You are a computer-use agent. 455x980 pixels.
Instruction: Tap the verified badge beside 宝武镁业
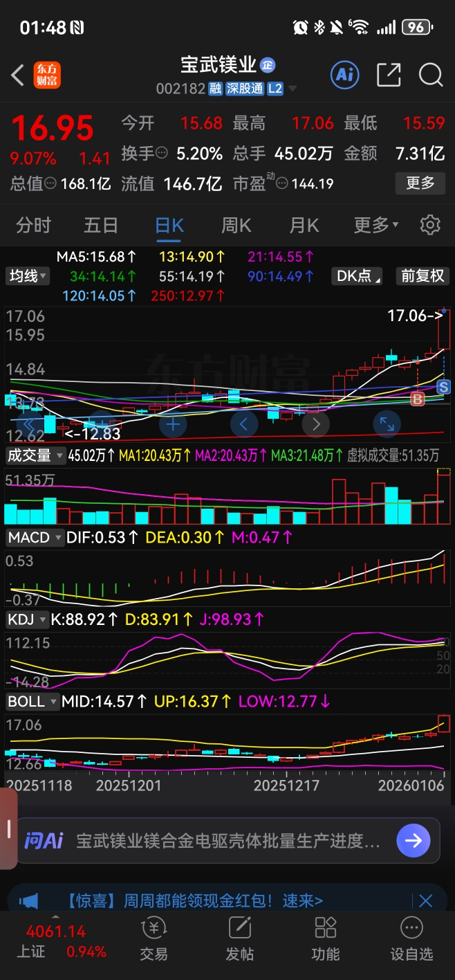[268, 65]
